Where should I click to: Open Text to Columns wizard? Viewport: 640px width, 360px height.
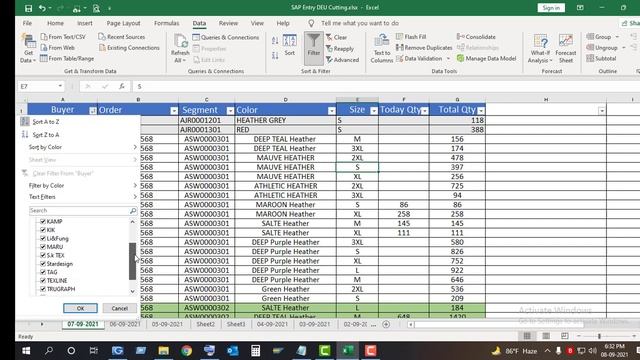382,48
